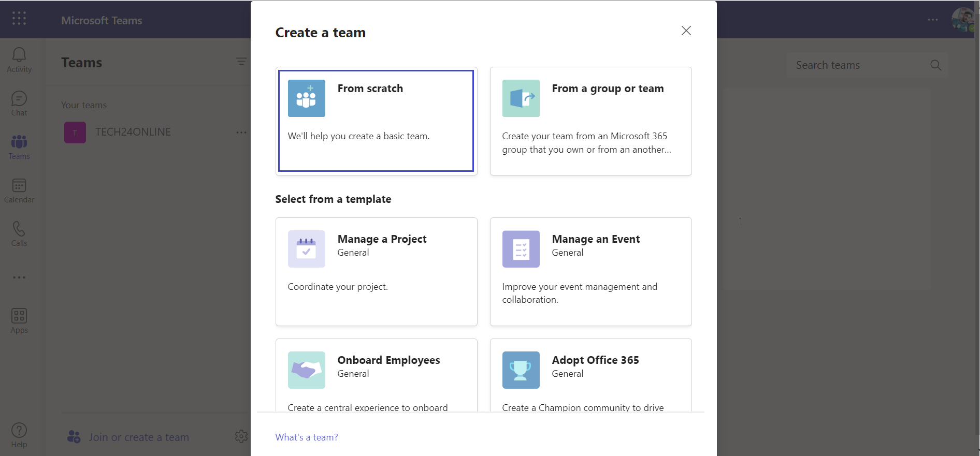The width and height of the screenshot is (980, 456).
Task: Open Chat from the left rail
Action: point(19,104)
